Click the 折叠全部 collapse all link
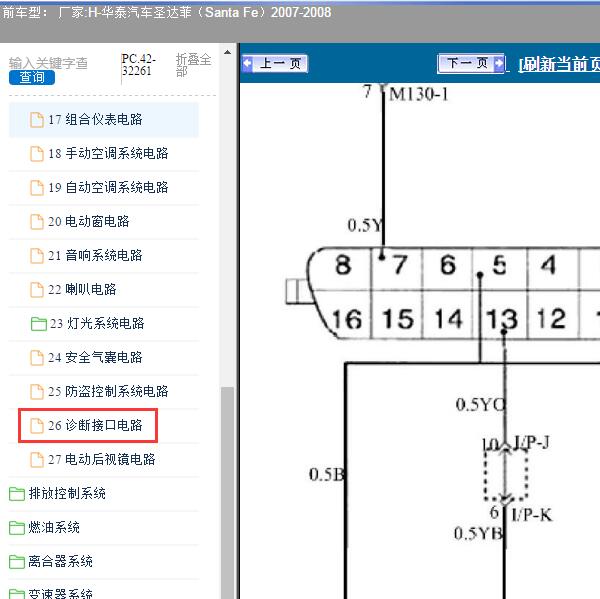The height and width of the screenshot is (599, 600). click(194, 65)
